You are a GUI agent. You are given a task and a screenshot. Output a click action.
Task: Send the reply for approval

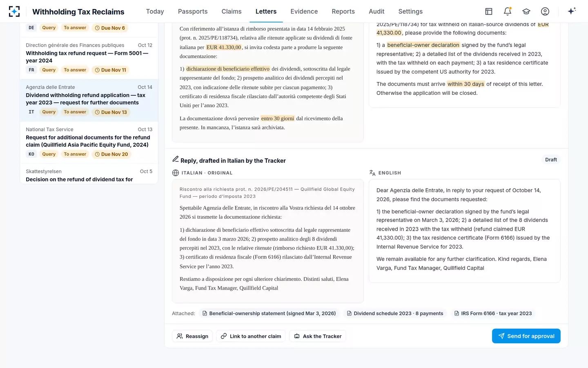point(526,336)
